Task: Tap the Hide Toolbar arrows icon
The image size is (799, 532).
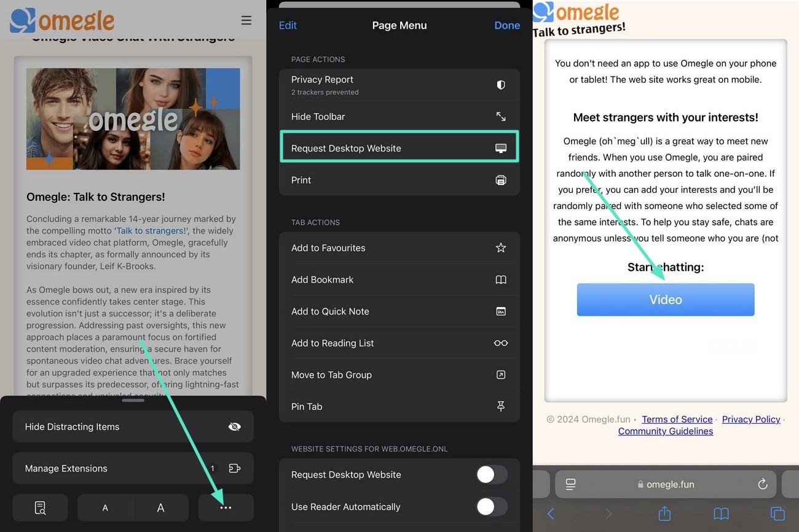Action: [501, 116]
